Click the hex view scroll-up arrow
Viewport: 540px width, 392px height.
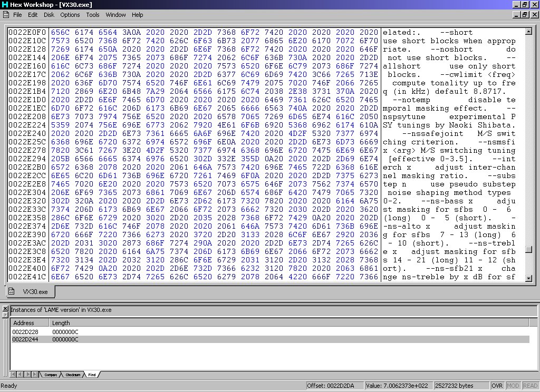(x=528, y=32)
